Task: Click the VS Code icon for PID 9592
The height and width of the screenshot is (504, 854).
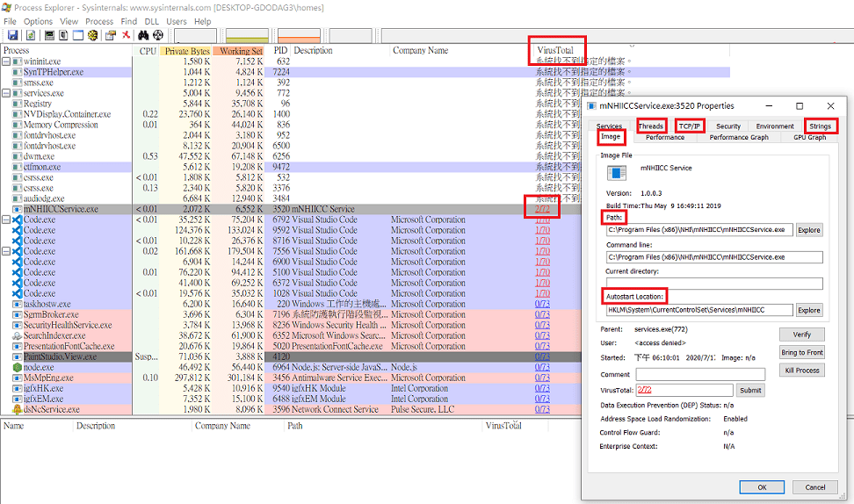Action: [17, 230]
